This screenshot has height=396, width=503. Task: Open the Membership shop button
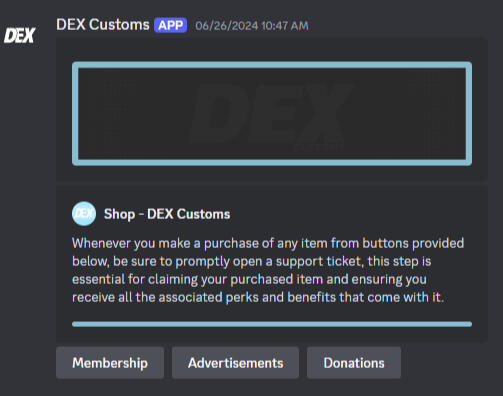pos(110,363)
